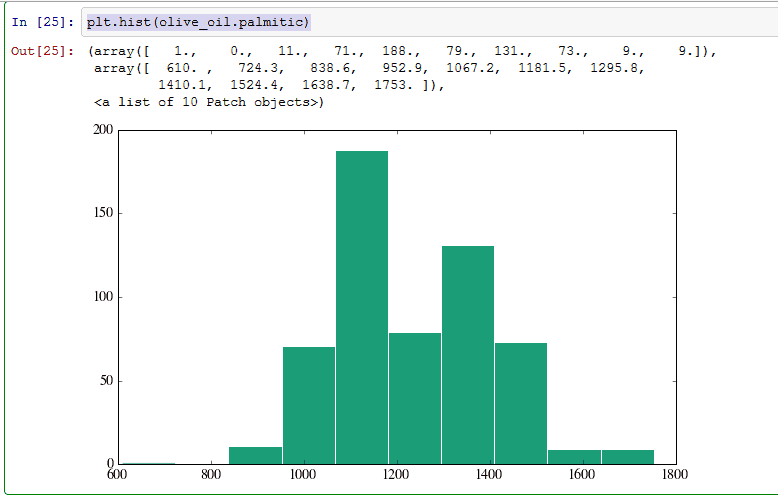Click the y-axis tick label 150

103,213
